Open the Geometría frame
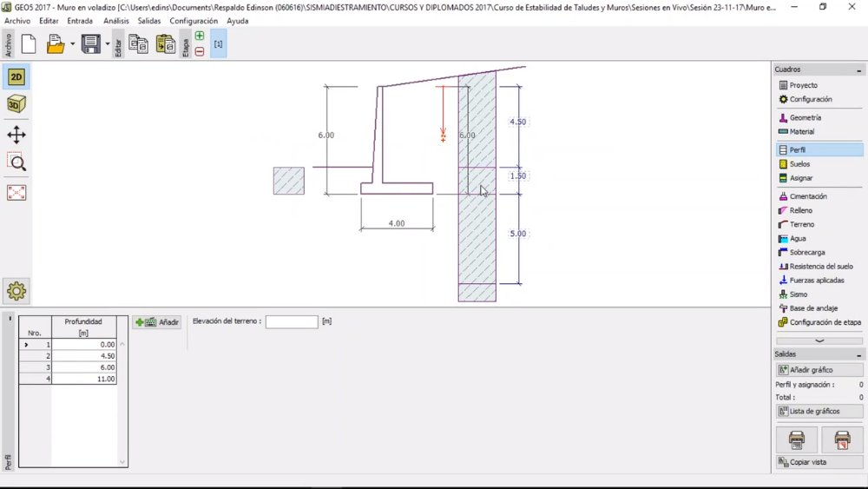The image size is (868, 489). [x=819, y=117]
